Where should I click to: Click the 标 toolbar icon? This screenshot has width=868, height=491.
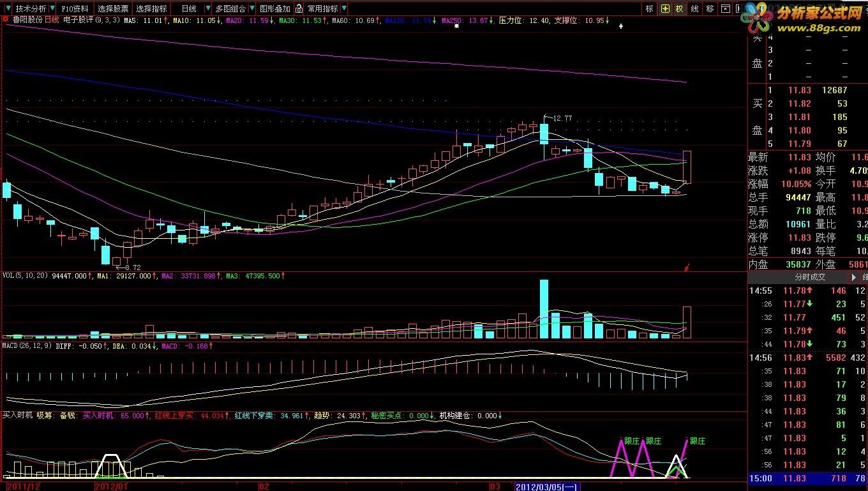coord(650,9)
